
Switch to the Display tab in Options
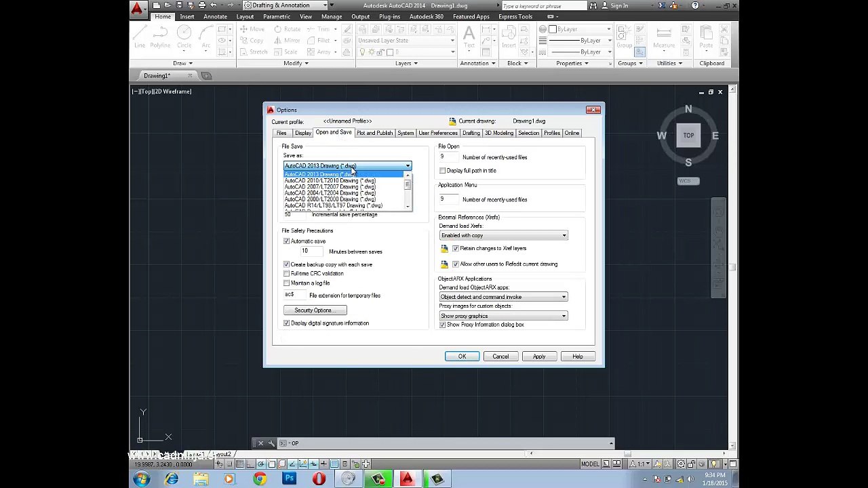tap(302, 133)
